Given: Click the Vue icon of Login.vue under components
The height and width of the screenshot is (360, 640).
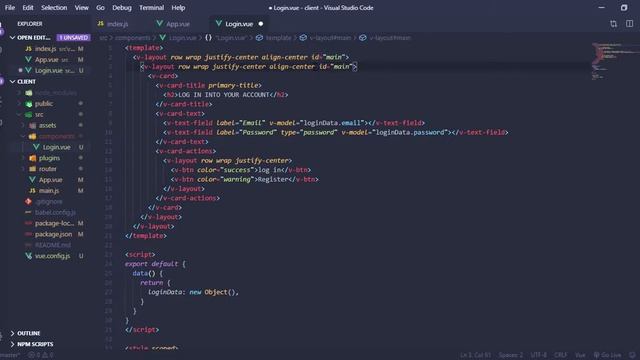Looking at the screenshot, I should (x=36, y=147).
